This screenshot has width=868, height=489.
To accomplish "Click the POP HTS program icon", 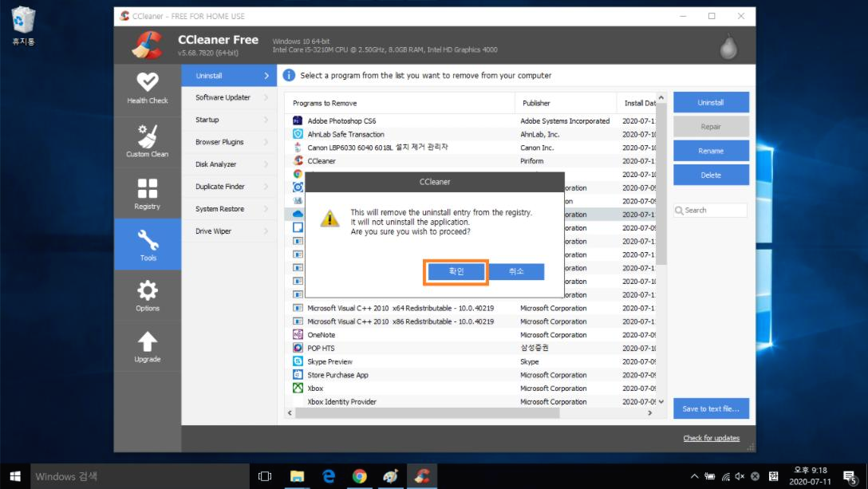I will tap(298, 348).
